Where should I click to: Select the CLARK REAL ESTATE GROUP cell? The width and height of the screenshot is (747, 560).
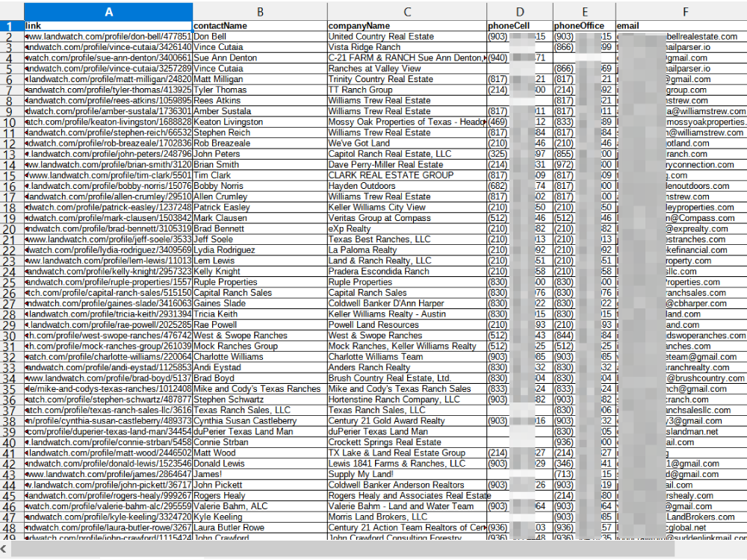point(406,175)
